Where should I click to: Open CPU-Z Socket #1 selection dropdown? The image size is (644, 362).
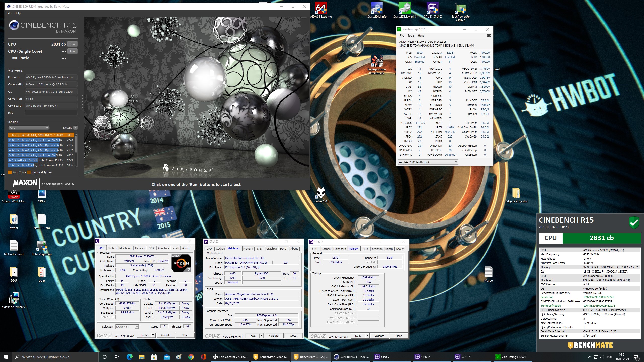pyautogui.click(x=127, y=327)
